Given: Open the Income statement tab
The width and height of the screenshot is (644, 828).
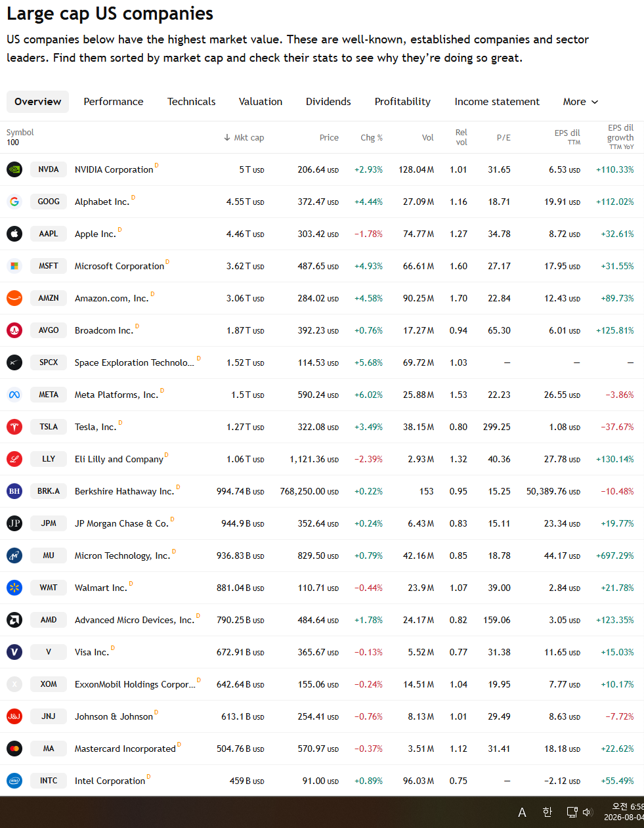Looking at the screenshot, I should [497, 102].
